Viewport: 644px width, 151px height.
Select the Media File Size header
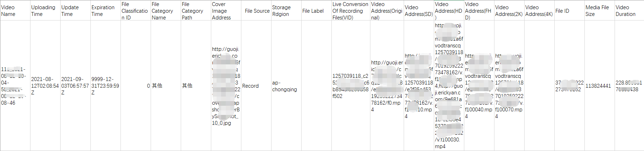600,11
